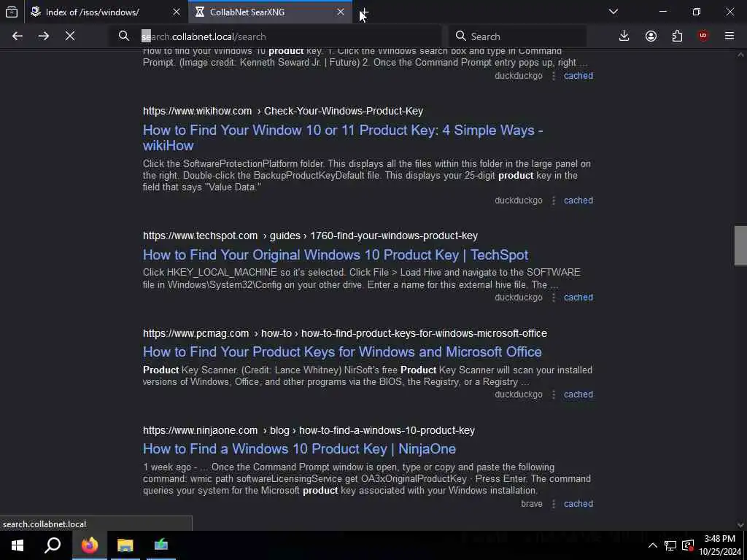Close the CollabNet SearXNG tab
This screenshot has width=747, height=560.
341,12
